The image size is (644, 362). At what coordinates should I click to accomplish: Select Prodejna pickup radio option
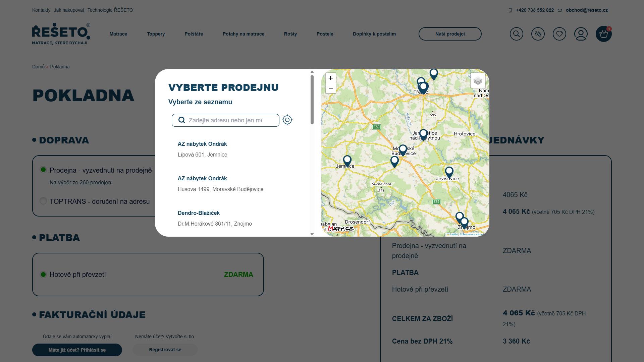click(43, 170)
